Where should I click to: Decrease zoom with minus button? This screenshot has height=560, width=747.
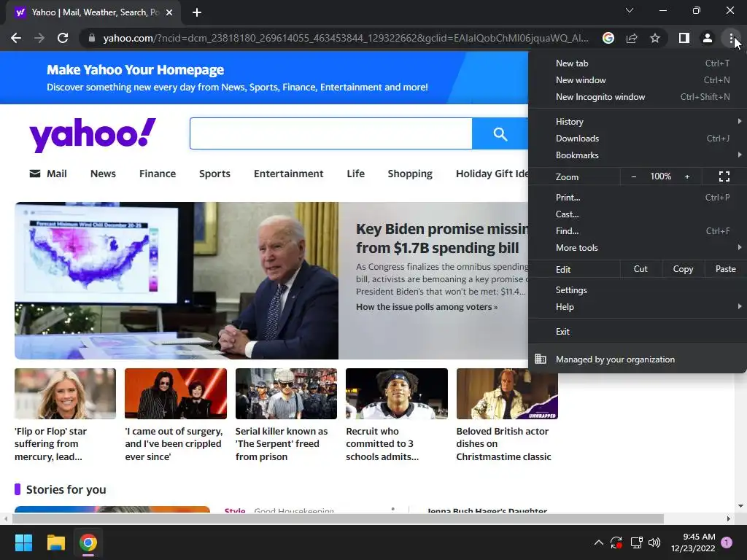[x=634, y=176]
